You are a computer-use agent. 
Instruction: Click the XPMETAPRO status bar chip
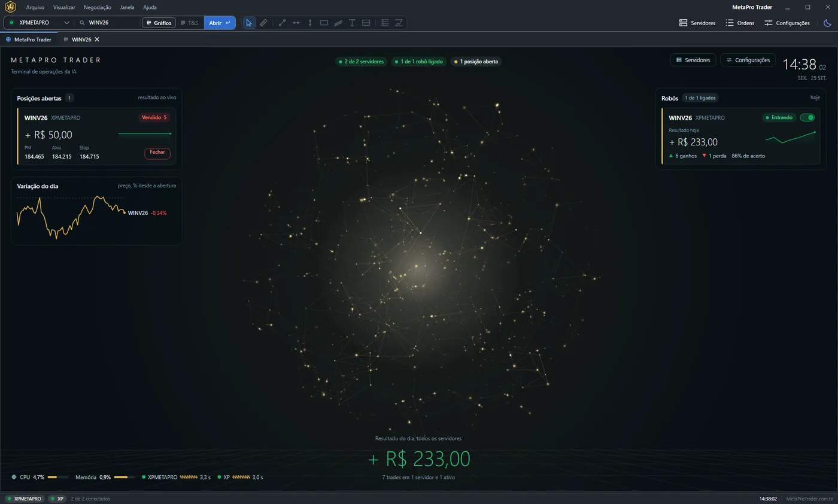click(25, 499)
